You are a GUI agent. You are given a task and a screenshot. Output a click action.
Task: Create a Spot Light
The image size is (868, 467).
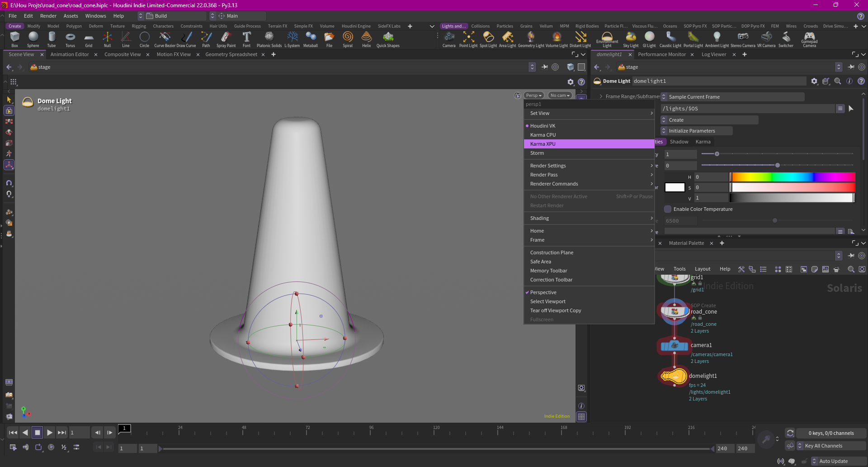coord(488,39)
